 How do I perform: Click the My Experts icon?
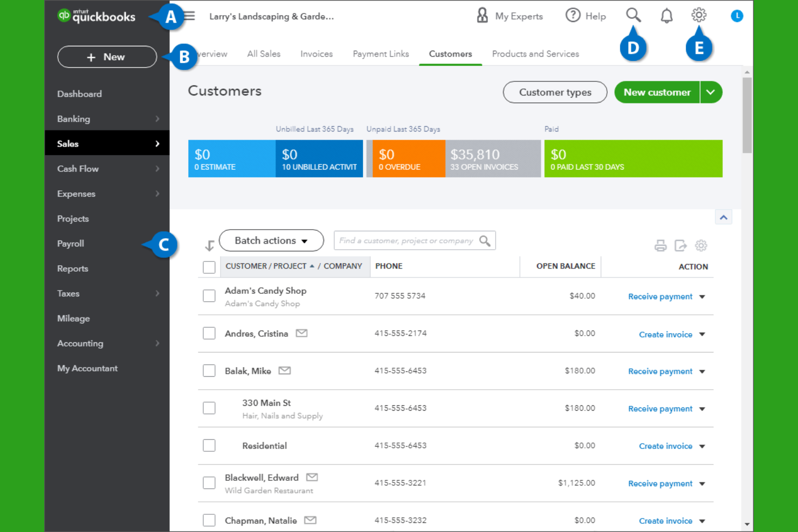pos(481,15)
